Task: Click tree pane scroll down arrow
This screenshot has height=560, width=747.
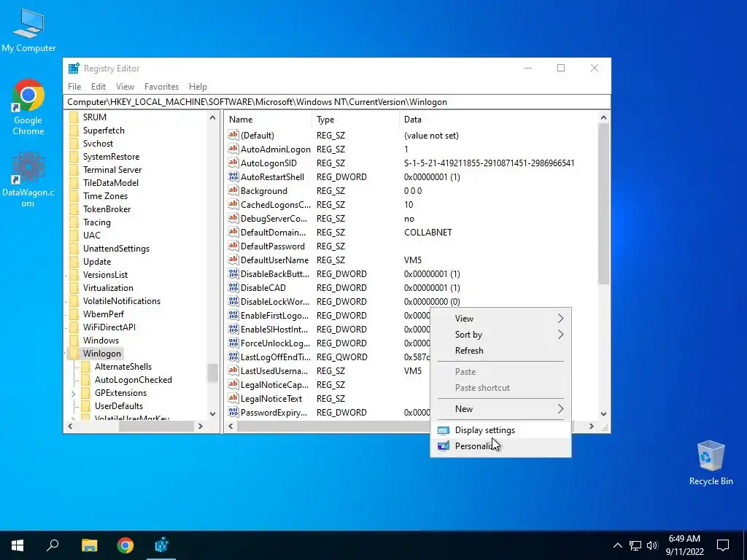Action: [x=212, y=414]
